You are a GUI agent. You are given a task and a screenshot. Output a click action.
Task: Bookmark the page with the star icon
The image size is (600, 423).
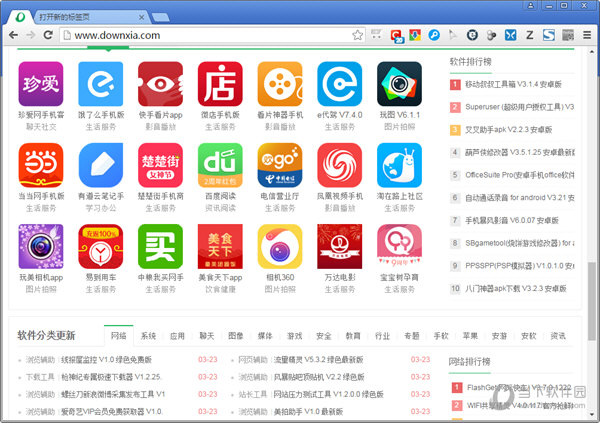357,35
